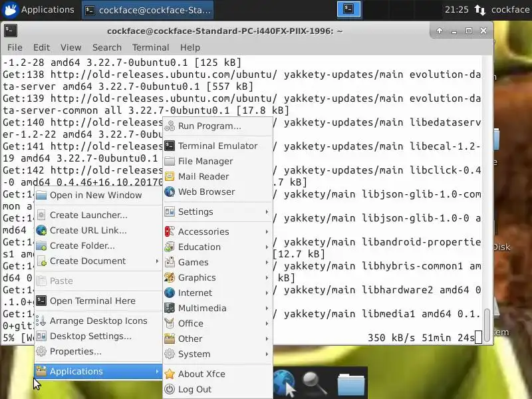Image resolution: width=532 pixels, height=399 pixels.
Task: Click the web browser globe dock icon
Action: click(x=285, y=383)
